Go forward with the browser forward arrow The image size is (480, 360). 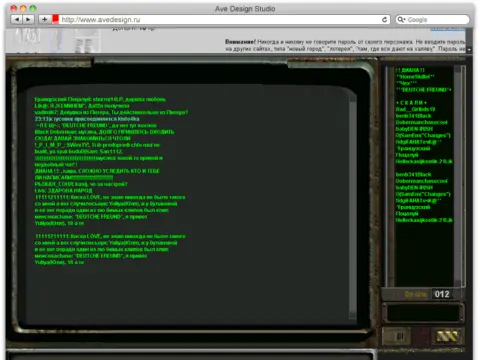click(28, 20)
